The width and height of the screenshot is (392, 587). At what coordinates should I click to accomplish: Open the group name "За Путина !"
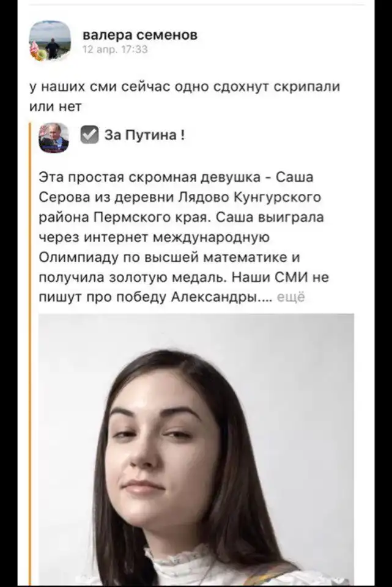click(144, 135)
